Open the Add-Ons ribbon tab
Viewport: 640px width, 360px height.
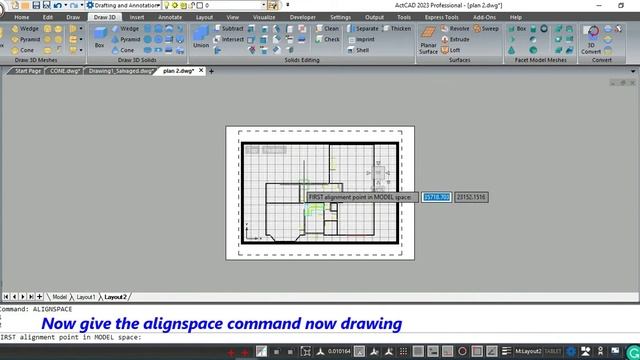point(484,17)
